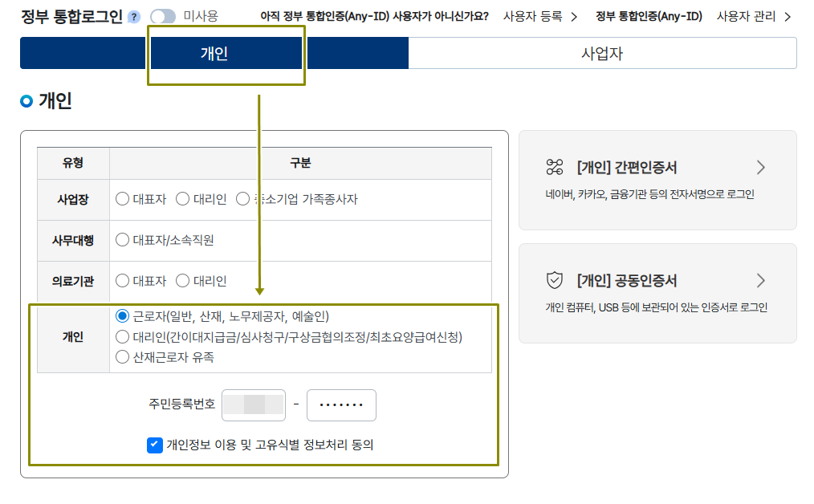Click the first 주민등록번호 input field
Viewport: 814px width, 504px height.
tap(253, 404)
